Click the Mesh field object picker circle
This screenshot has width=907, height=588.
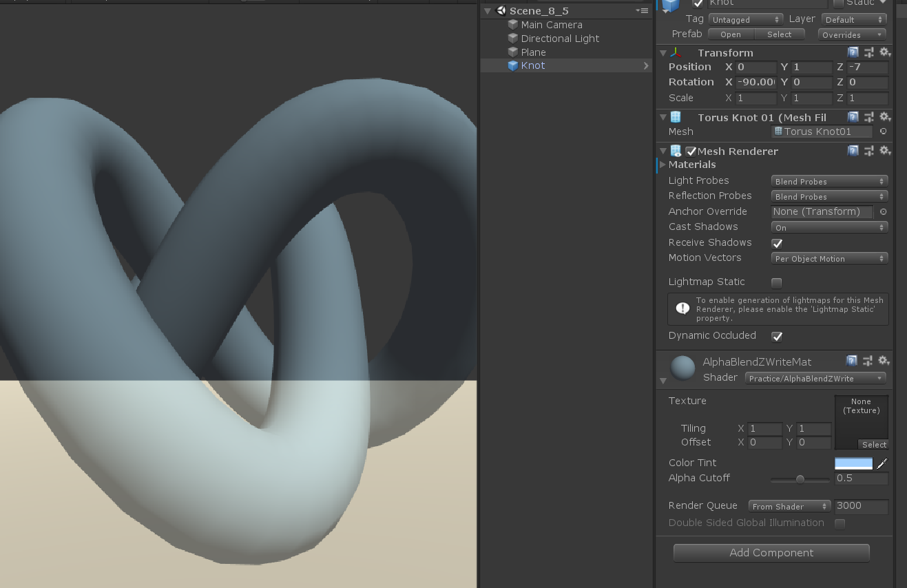click(x=884, y=132)
